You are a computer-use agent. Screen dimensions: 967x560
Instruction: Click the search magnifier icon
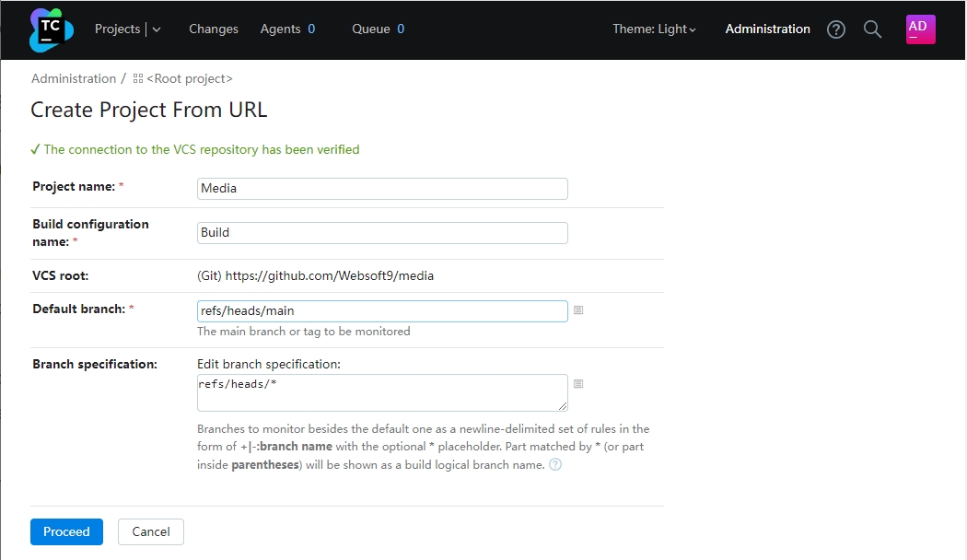point(872,29)
